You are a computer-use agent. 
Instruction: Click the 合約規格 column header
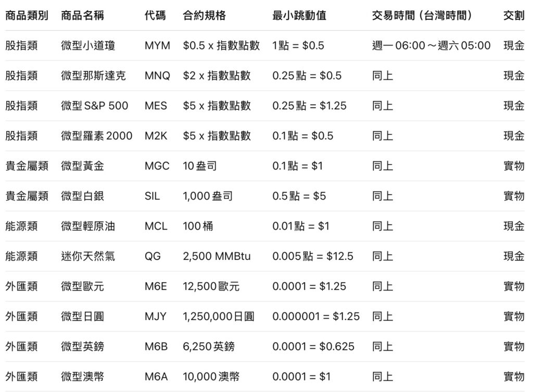(205, 15)
